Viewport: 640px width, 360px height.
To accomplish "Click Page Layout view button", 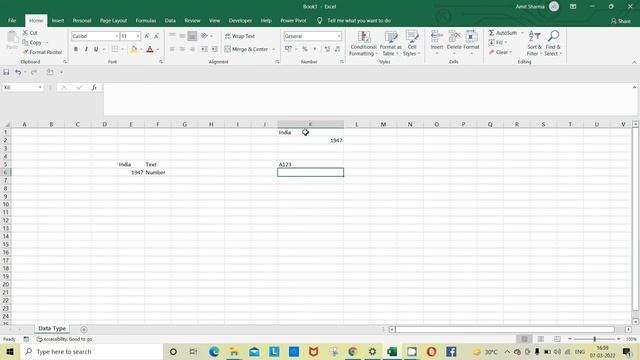I will coord(541,339).
